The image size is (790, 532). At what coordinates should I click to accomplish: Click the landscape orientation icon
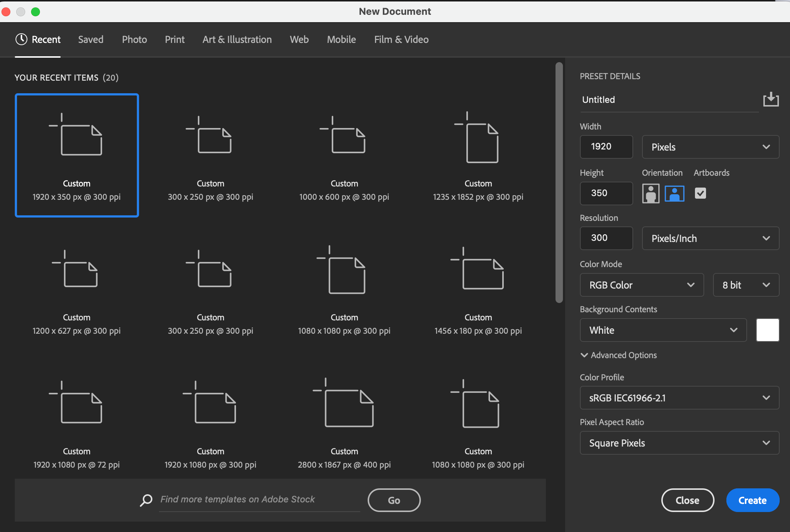tap(674, 193)
